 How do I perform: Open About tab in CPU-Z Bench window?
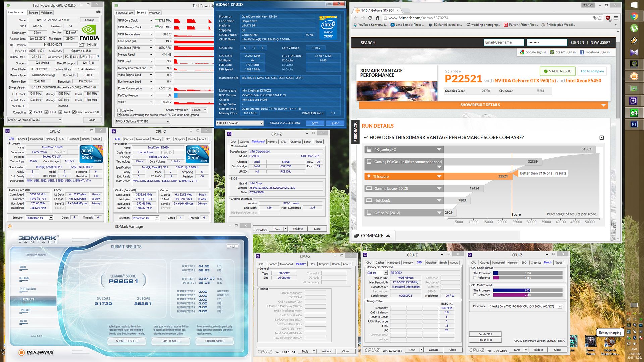(x=558, y=263)
